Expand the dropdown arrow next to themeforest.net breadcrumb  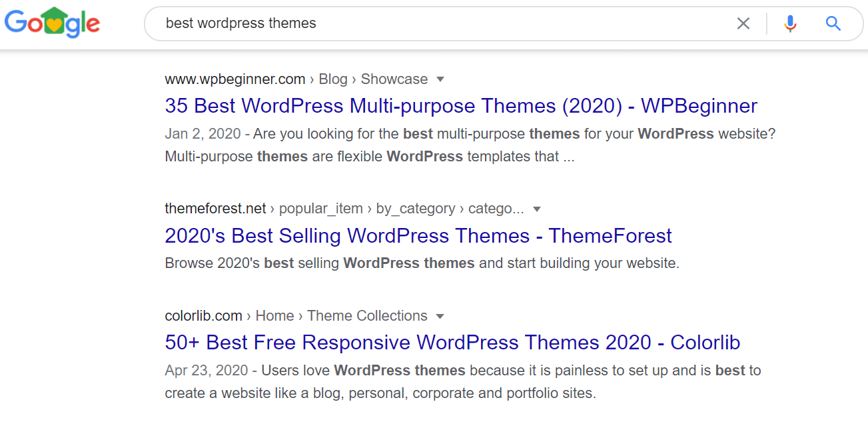click(x=537, y=209)
